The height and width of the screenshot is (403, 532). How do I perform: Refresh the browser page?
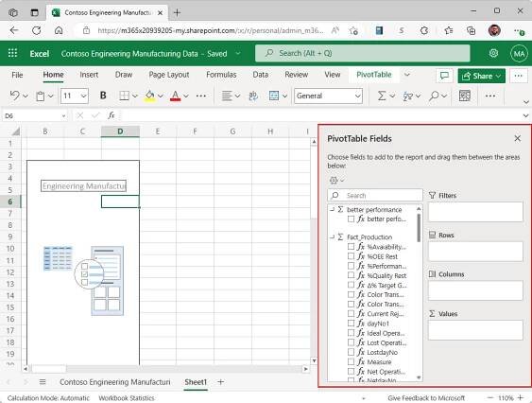click(x=36, y=30)
